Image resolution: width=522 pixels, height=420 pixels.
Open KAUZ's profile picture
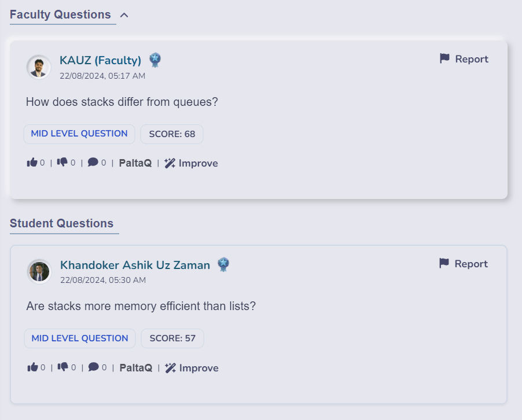click(38, 67)
